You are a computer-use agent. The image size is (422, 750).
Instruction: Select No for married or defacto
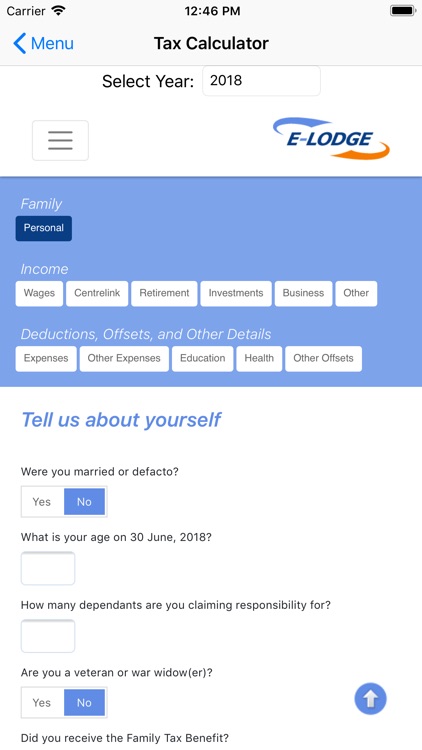(x=84, y=502)
